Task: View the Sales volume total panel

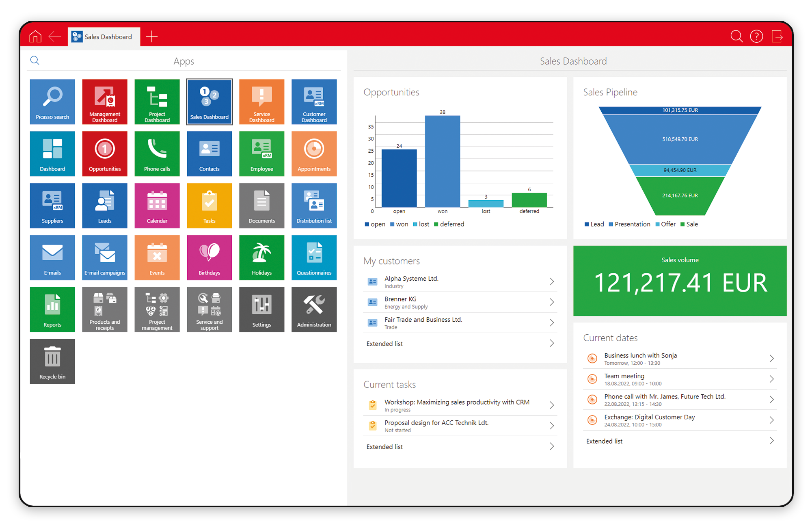Action: point(680,281)
